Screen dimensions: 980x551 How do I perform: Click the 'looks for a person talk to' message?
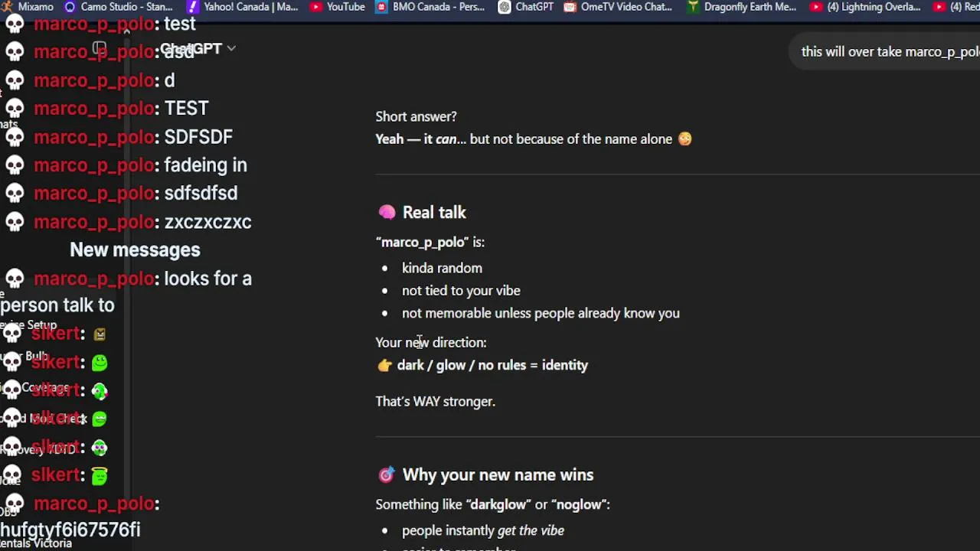(x=126, y=292)
